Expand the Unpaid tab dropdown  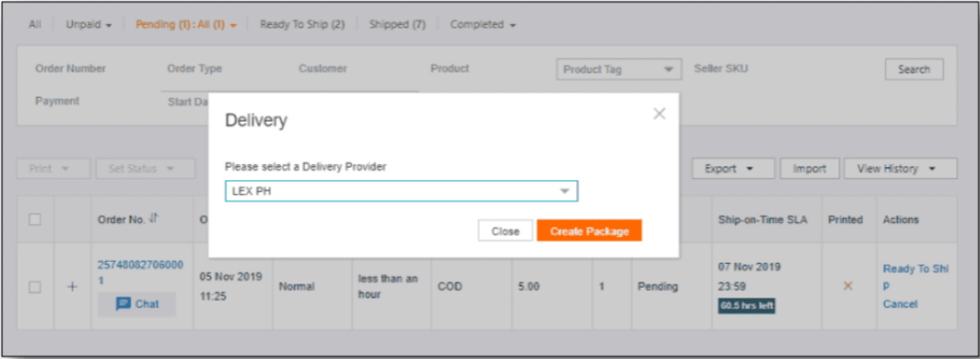click(x=89, y=25)
